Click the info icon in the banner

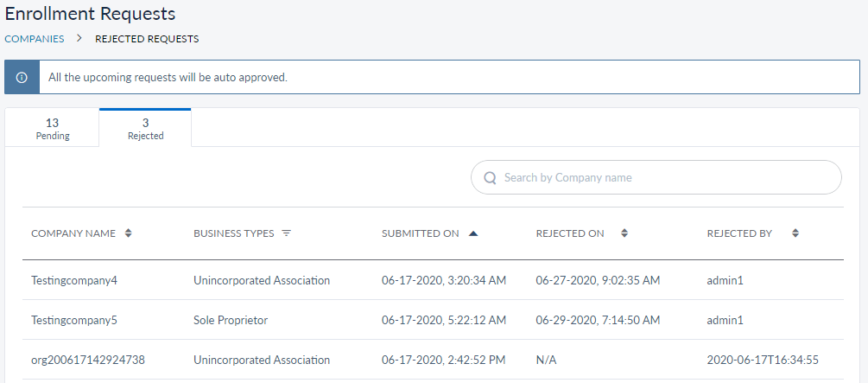22,77
